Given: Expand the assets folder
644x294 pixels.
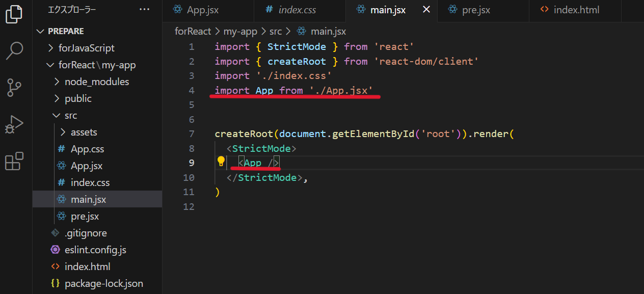Looking at the screenshot, I should coord(63,132).
